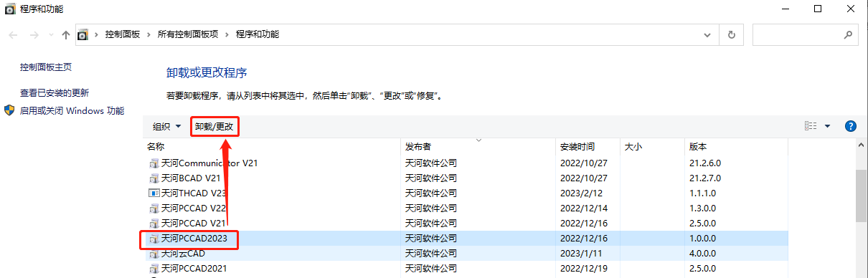Sort by the 版本 column header

coord(736,146)
